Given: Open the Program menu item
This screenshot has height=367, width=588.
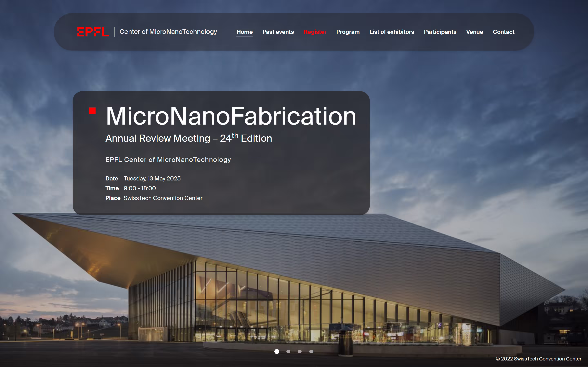Looking at the screenshot, I should pos(348,32).
